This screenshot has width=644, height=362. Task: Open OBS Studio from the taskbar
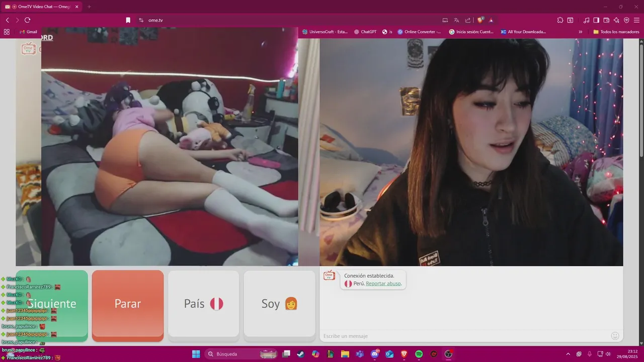(448, 354)
